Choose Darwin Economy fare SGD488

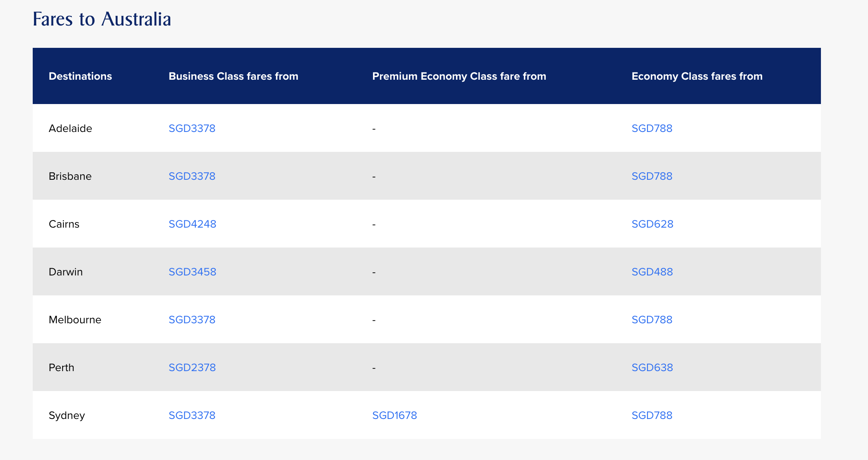coord(652,272)
